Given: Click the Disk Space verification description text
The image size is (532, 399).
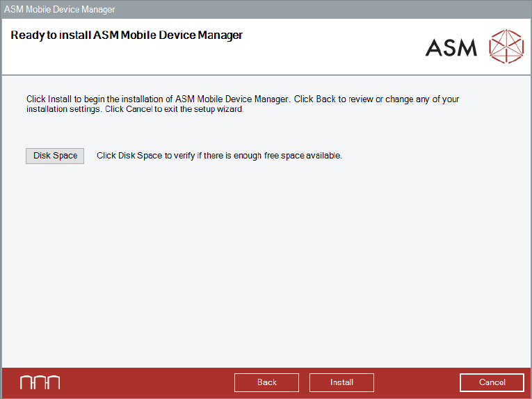Looking at the screenshot, I should pos(219,156).
